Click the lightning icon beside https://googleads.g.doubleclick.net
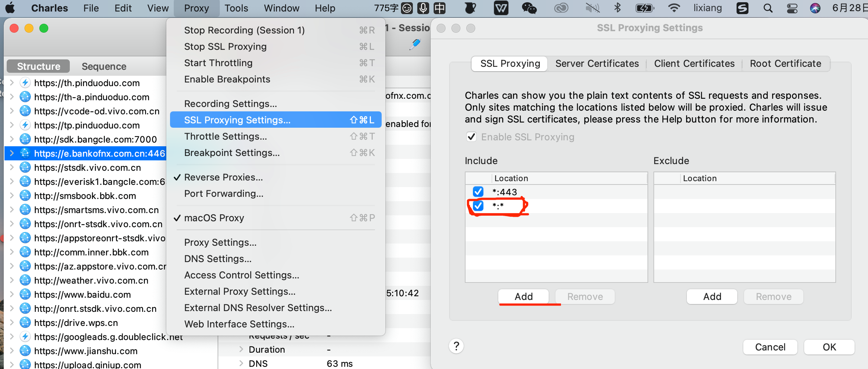The height and width of the screenshot is (369, 868). point(25,337)
